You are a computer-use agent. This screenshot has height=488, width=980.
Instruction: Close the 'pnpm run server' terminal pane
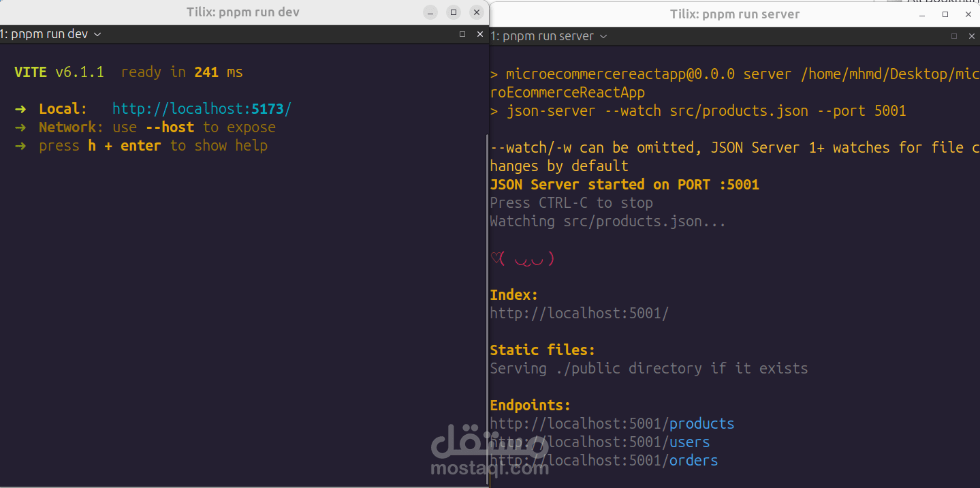(972, 36)
